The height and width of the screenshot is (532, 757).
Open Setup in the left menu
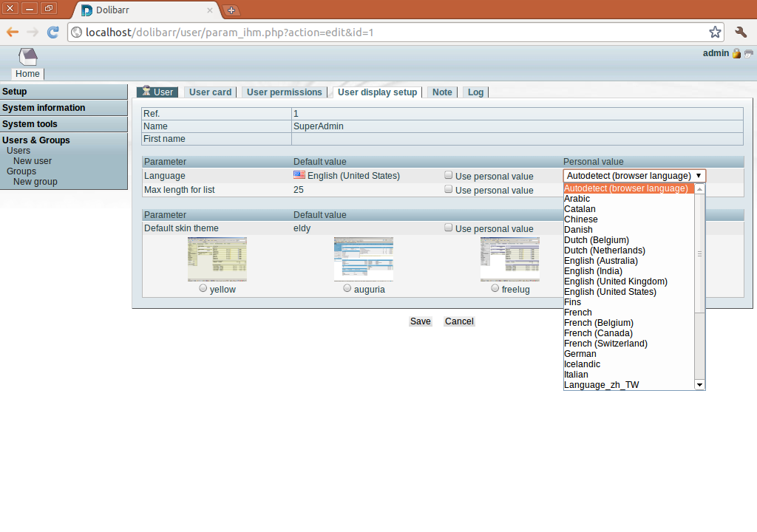[15, 92]
